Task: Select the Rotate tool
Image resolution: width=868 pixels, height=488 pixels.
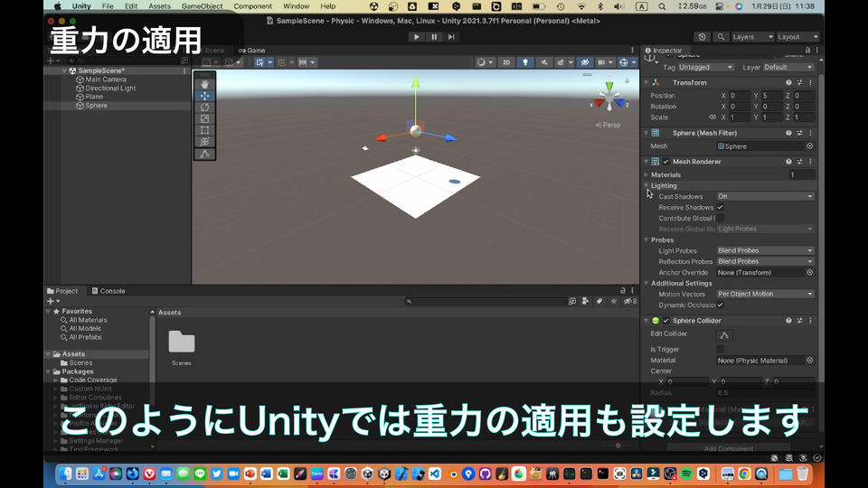Action: (205, 108)
